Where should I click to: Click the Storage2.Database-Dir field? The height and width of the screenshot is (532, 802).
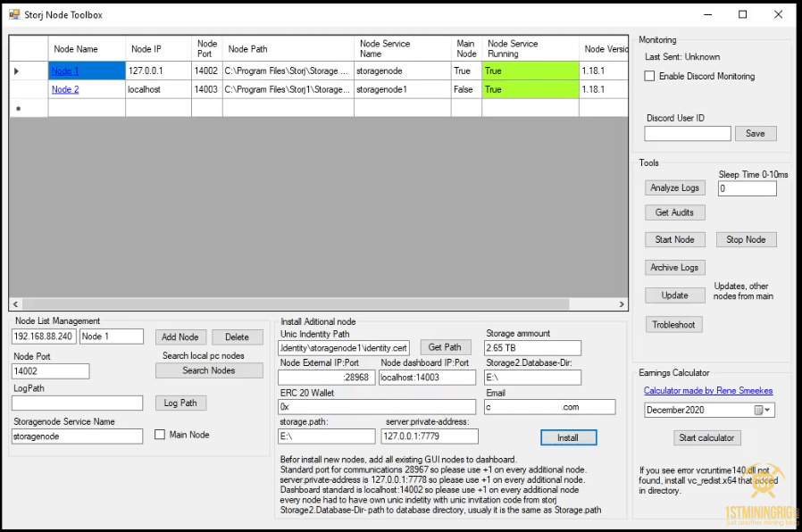tap(532, 378)
